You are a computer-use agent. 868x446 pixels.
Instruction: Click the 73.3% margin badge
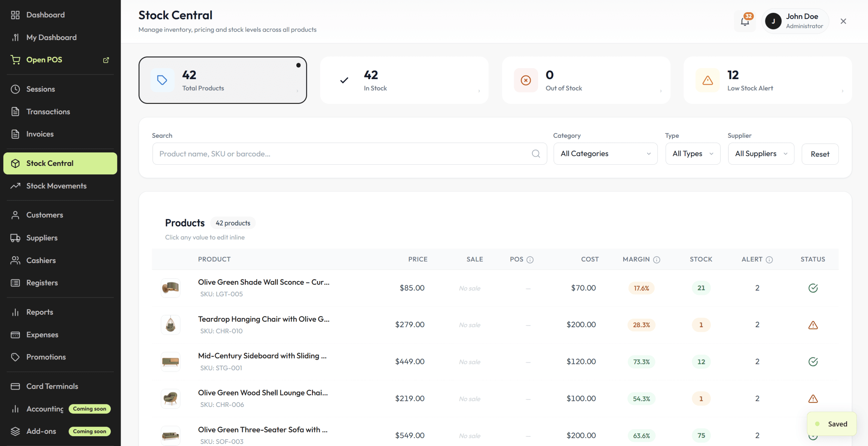tap(642, 362)
